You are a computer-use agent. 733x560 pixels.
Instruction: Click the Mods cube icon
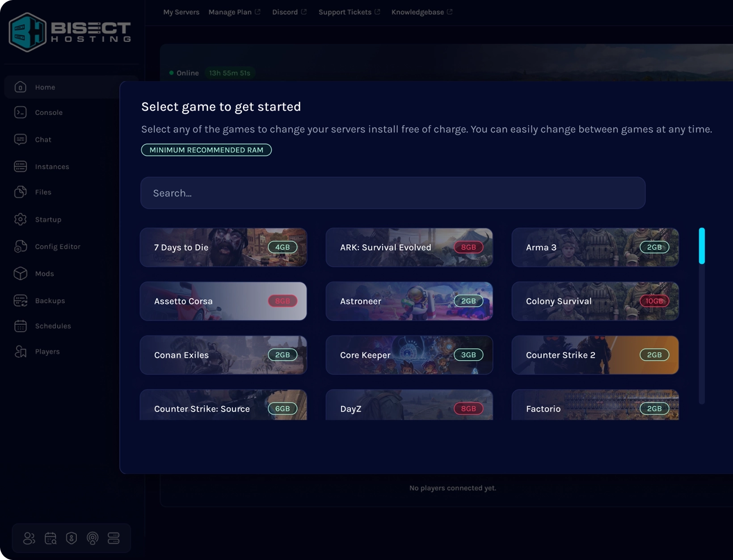pyautogui.click(x=20, y=274)
